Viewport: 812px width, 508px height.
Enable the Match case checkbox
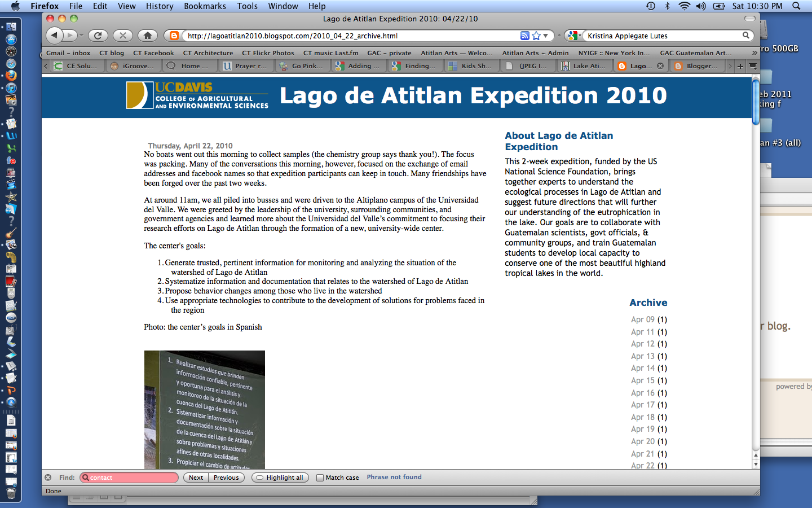320,478
